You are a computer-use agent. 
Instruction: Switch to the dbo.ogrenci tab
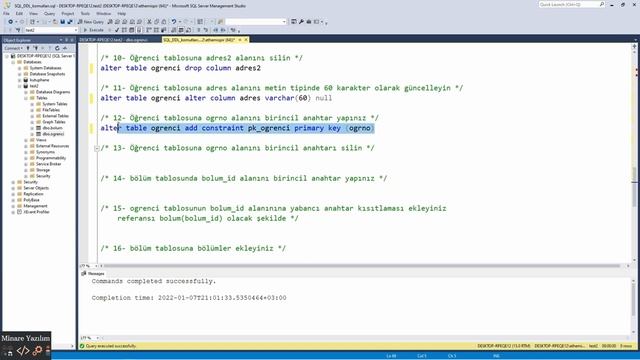pos(114,40)
